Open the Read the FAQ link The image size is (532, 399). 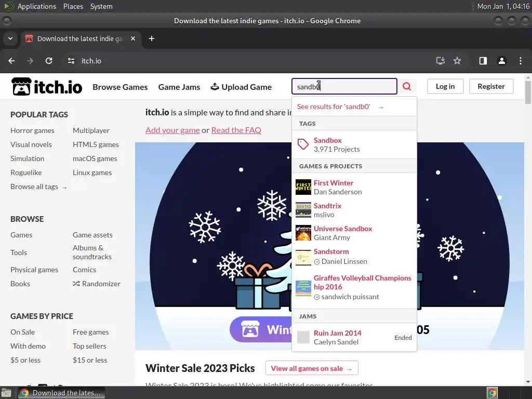(236, 130)
